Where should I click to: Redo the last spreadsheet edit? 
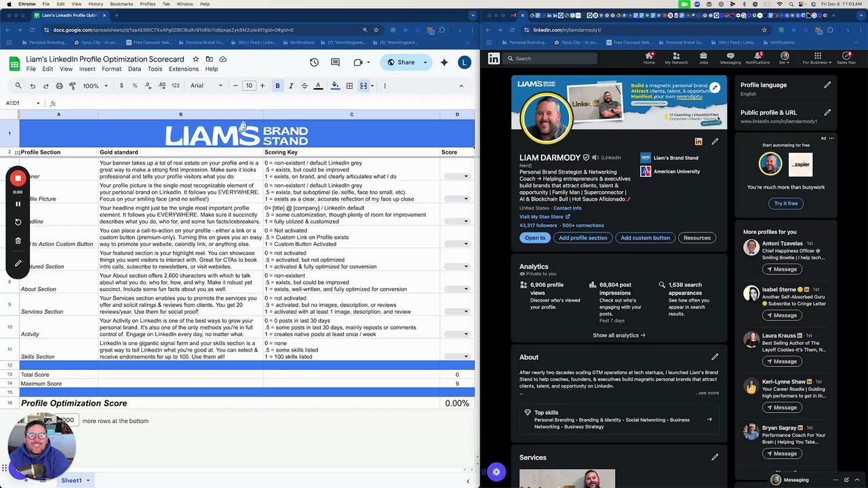coord(45,86)
